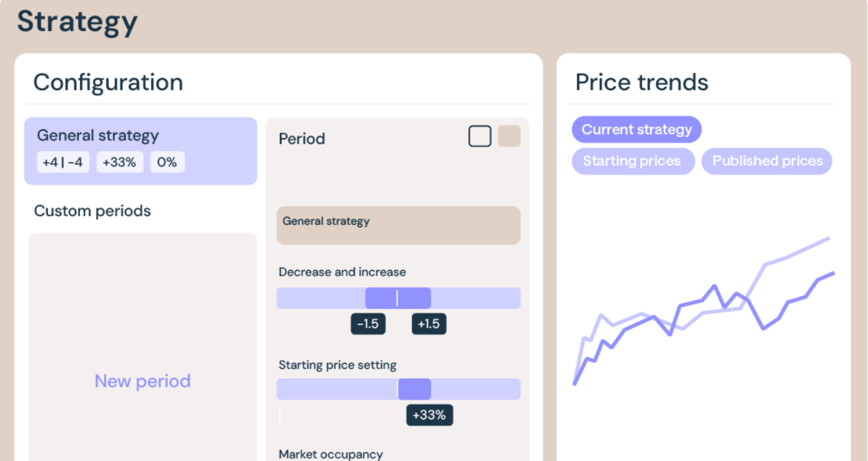Click the Market occupancy label

330,454
